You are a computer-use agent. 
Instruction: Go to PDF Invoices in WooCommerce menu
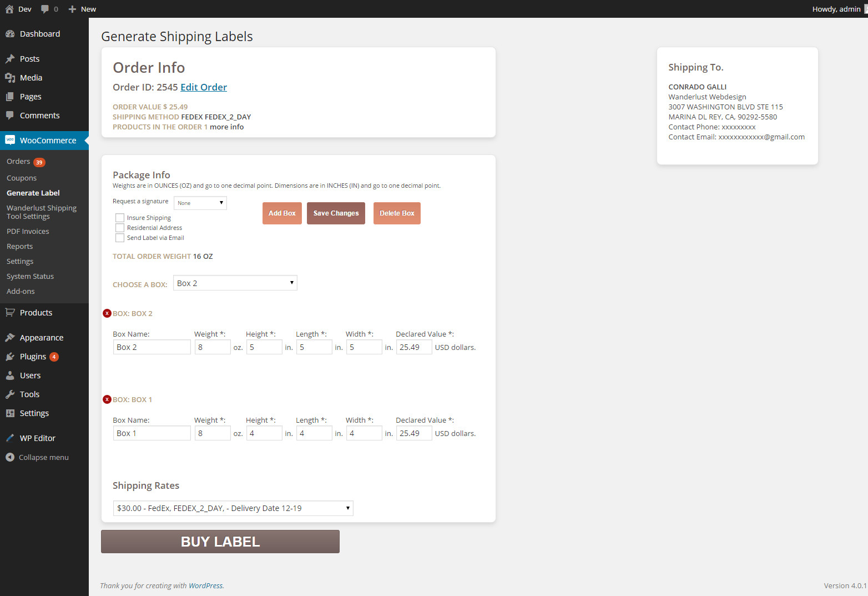pyautogui.click(x=28, y=232)
